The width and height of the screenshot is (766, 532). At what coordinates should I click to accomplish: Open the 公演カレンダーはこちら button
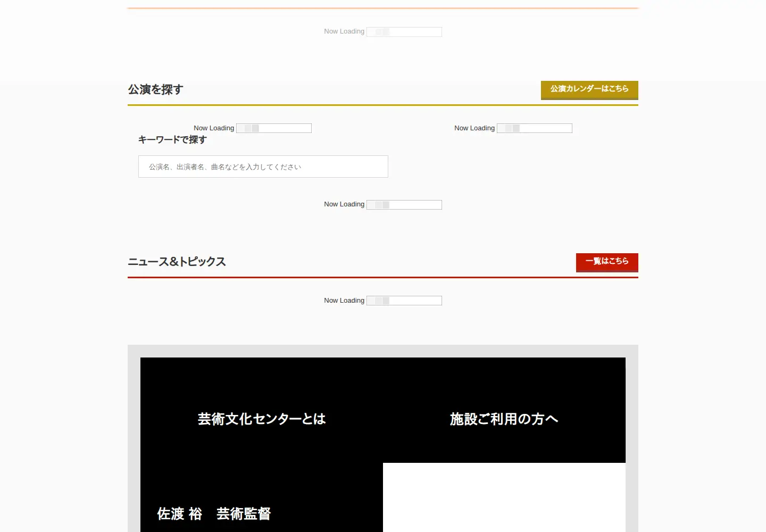[x=589, y=89]
